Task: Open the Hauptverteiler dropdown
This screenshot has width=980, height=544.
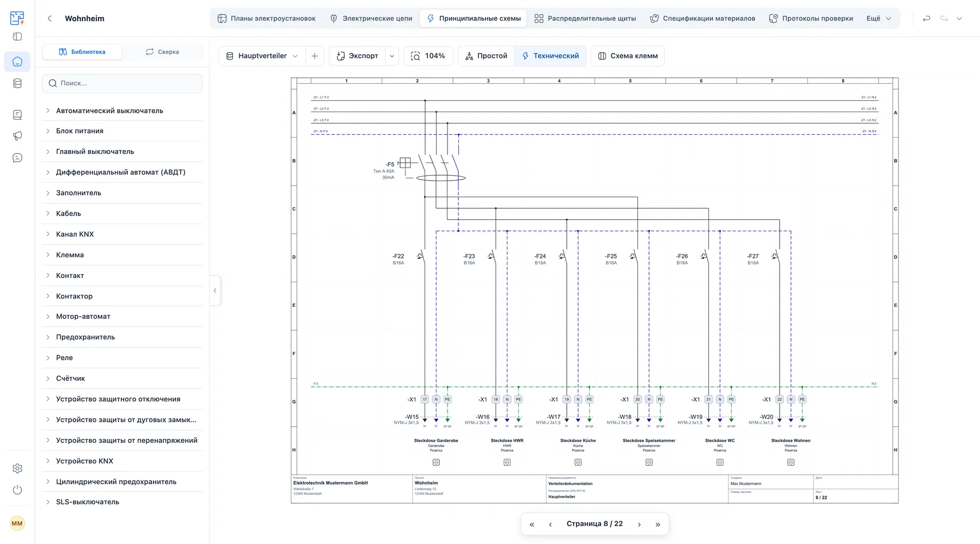Action: coord(262,56)
